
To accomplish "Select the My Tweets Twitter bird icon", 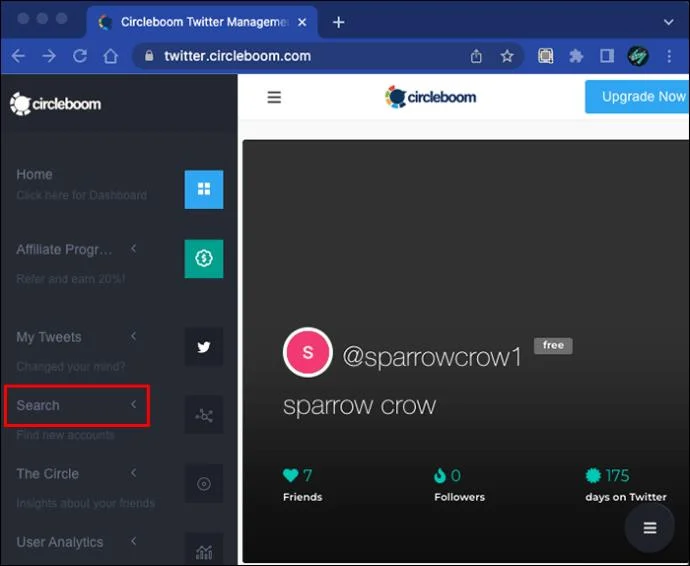I will pyautogui.click(x=204, y=347).
